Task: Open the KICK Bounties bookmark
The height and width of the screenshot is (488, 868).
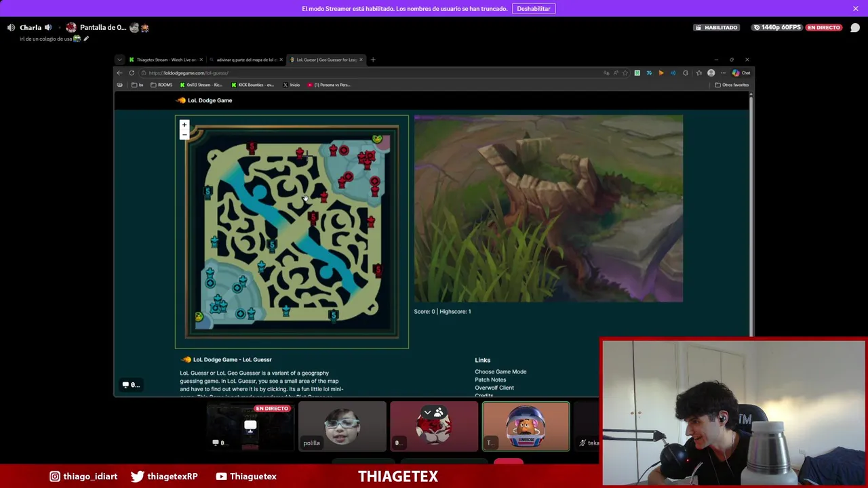Action: coord(253,85)
